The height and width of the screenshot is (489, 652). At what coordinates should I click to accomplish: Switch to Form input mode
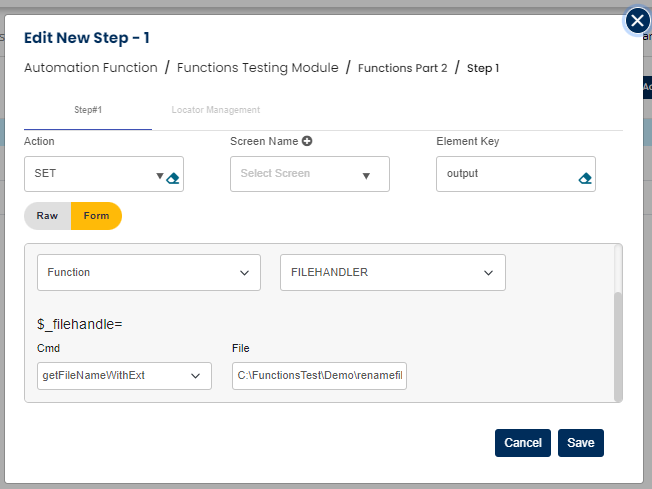(x=96, y=216)
